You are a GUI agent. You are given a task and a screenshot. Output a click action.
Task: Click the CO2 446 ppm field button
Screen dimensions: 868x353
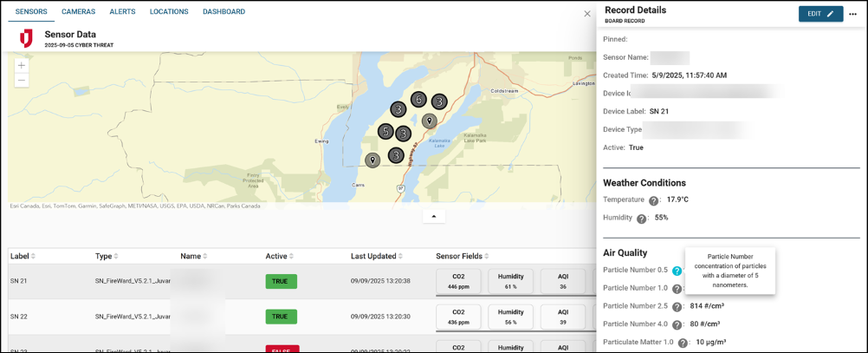pyautogui.click(x=458, y=281)
